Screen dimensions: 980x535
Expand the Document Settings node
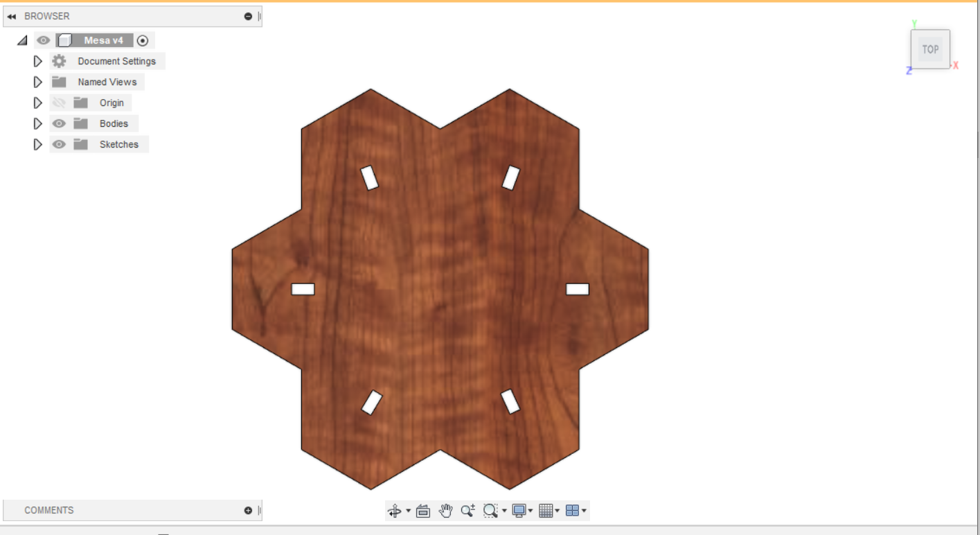coord(38,61)
